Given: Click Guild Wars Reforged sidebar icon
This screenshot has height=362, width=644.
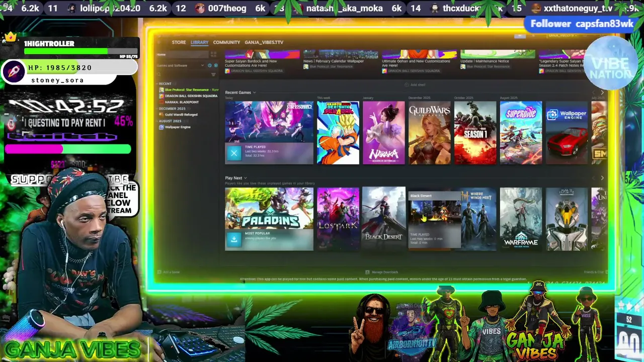Looking at the screenshot, I should 162,115.
